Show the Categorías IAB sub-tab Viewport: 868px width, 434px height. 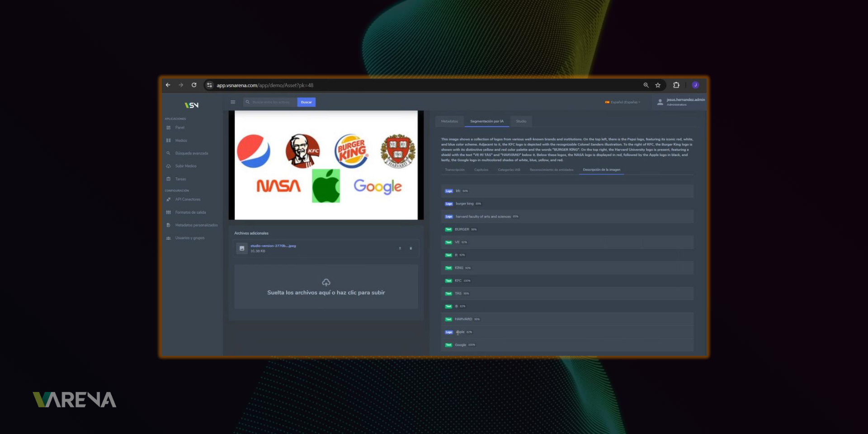pos(509,170)
